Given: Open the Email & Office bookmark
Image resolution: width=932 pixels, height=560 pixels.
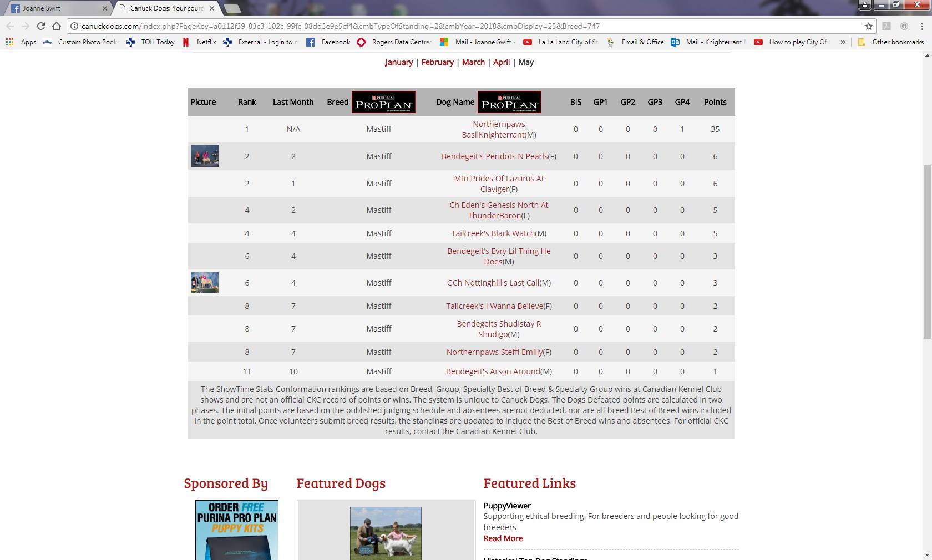Looking at the screenshot, I should (x=635, y=42).
